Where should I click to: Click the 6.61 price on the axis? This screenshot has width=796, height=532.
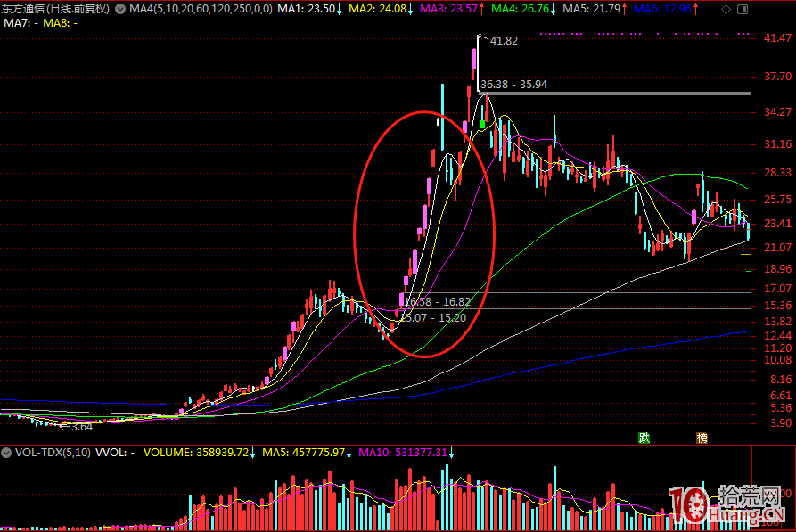[x=781, y=396]
